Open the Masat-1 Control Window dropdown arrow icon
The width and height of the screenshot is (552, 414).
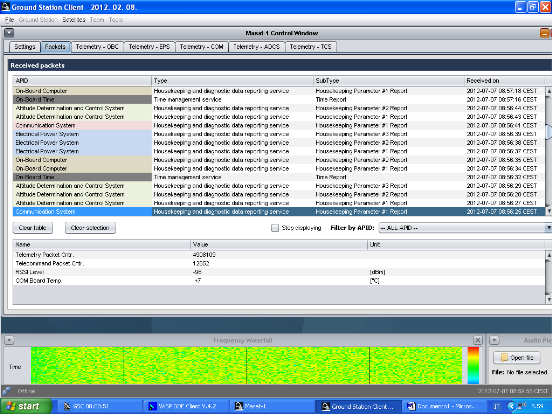[x=9, y=33]
